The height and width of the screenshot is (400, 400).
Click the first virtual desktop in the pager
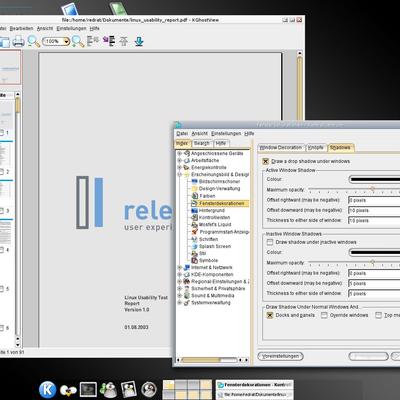pos(168,385)
